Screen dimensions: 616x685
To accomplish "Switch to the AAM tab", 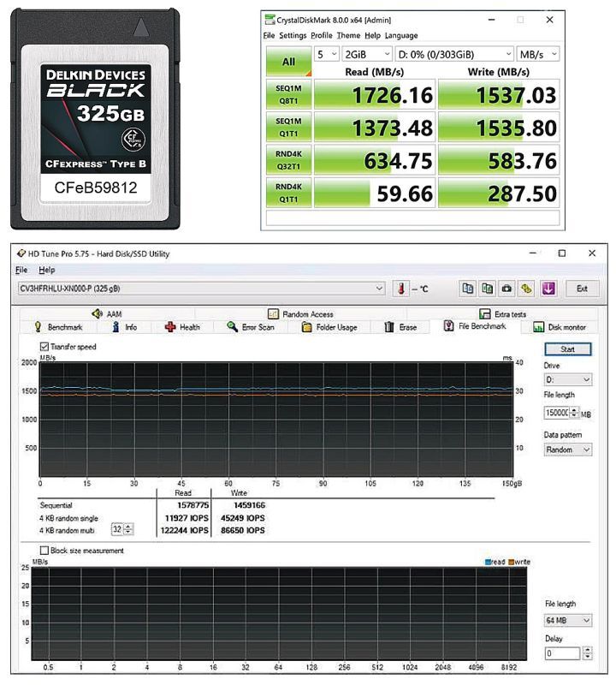I will coord(107,313).
